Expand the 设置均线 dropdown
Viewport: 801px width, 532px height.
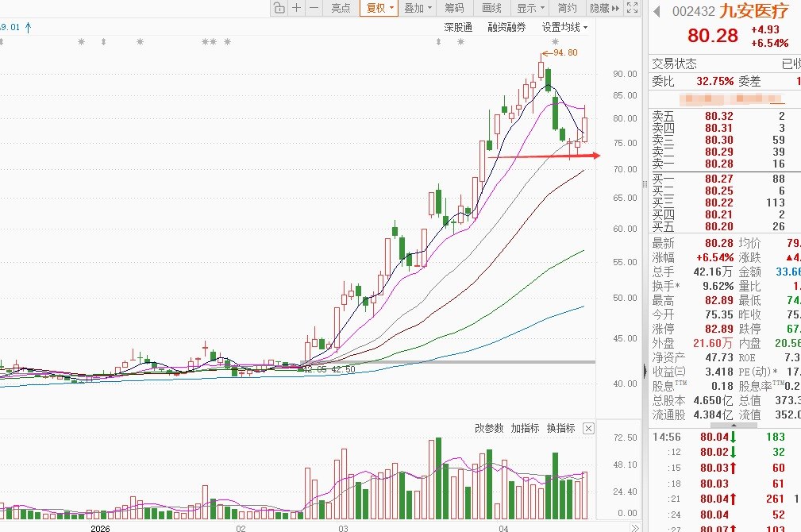point(564,27)
